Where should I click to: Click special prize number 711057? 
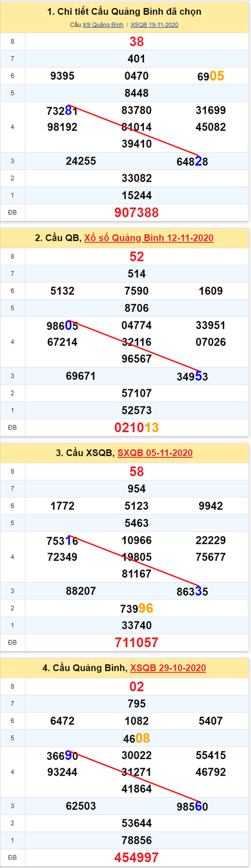click(x=136, y=643)
